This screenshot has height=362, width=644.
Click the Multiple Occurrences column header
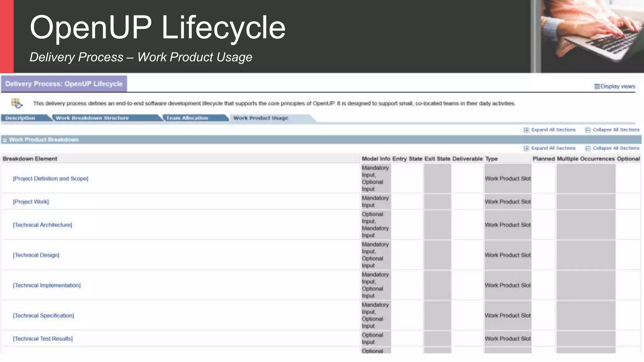tap(586, 159)
